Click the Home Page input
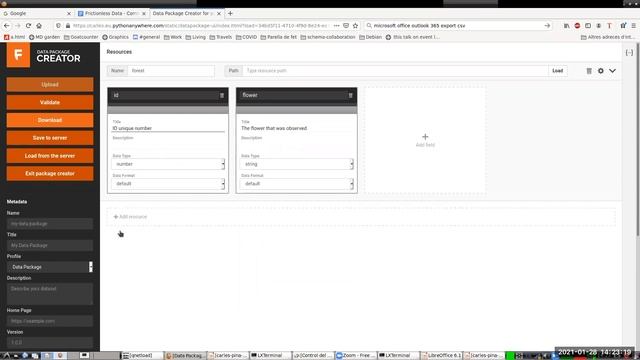The width and height of the screenshot is (640, 360). (50, 321)
